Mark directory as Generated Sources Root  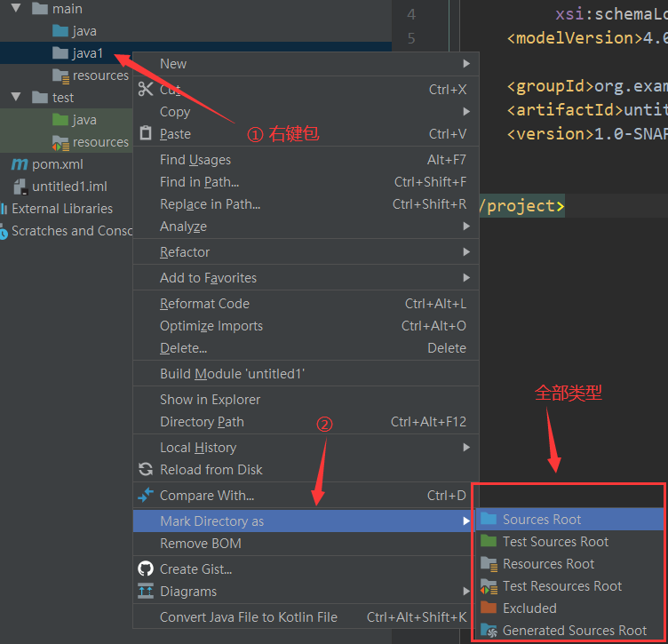point(569,630)
